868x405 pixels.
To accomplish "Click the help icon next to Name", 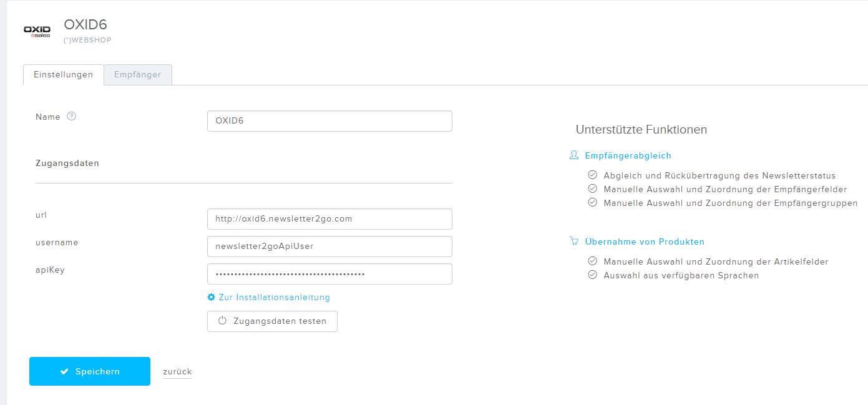I will (71, 116).
